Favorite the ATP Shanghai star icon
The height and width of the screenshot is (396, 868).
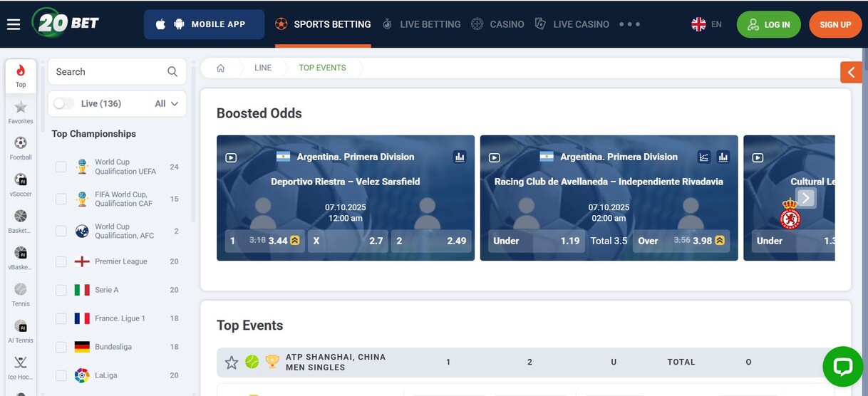coord(232,363)
